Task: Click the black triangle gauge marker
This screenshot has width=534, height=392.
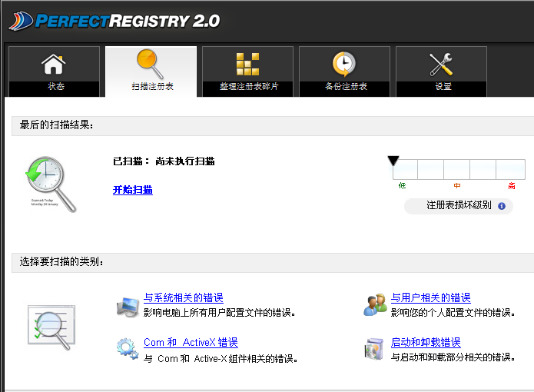Action: click(x=393, y=161)
